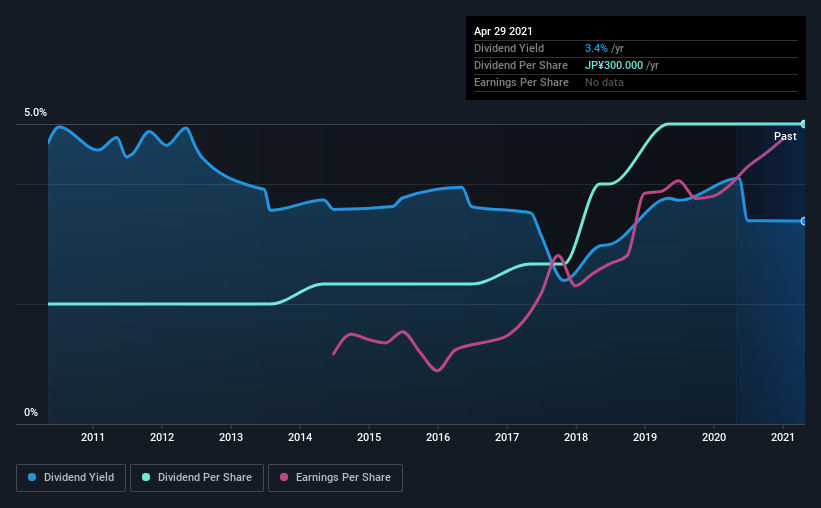
Task: Click the 3.4% Dividend Yield value in tooltip
Action: point(596,48)
